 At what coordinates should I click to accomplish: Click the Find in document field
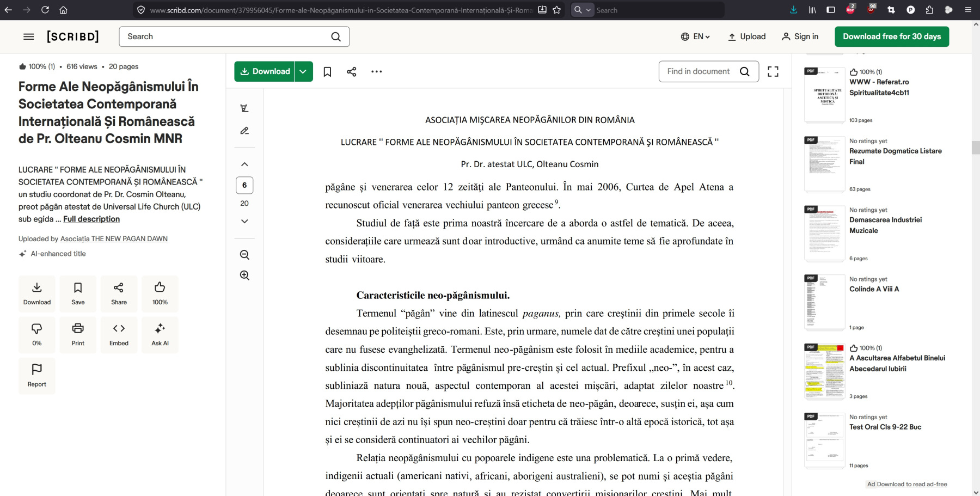[x=699, y=72]
